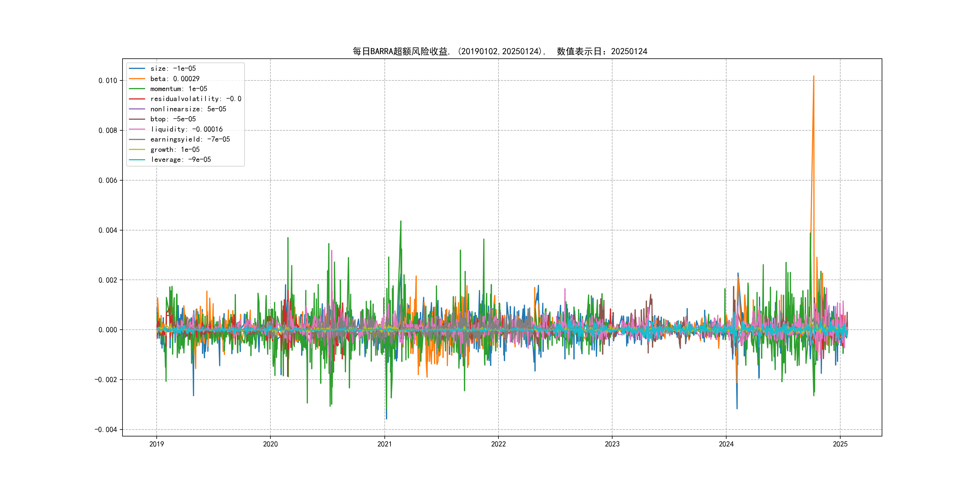Click the 2019 x-axis tick label

(x=156, y=444)
